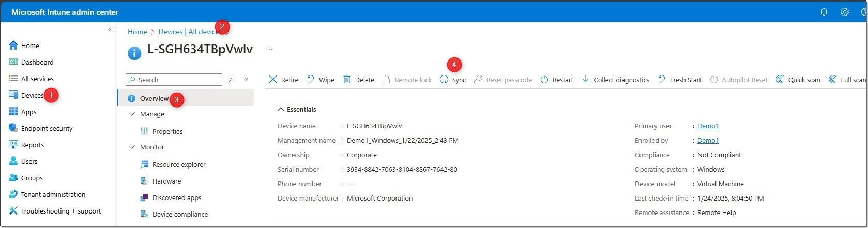Click the Fresh Start action

pyautogui.click(x=679, y=80)
